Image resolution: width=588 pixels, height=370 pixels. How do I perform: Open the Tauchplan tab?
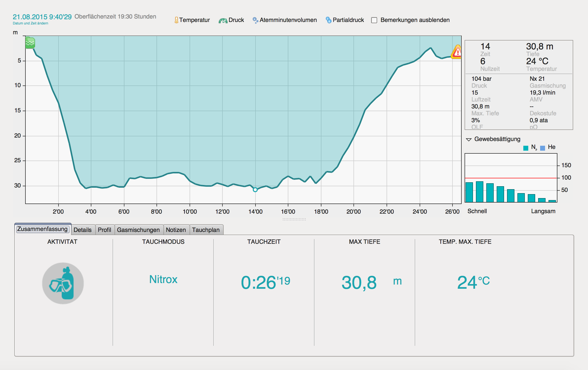[206, 230]
